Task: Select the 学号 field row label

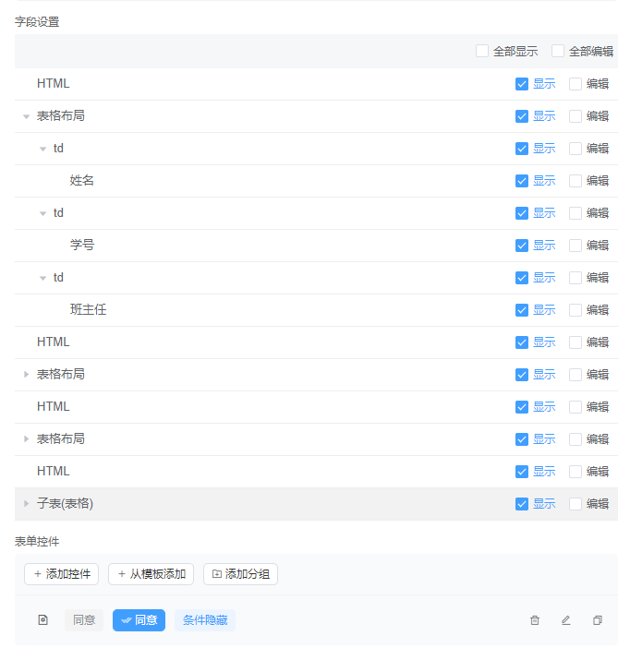Action: 82,246
